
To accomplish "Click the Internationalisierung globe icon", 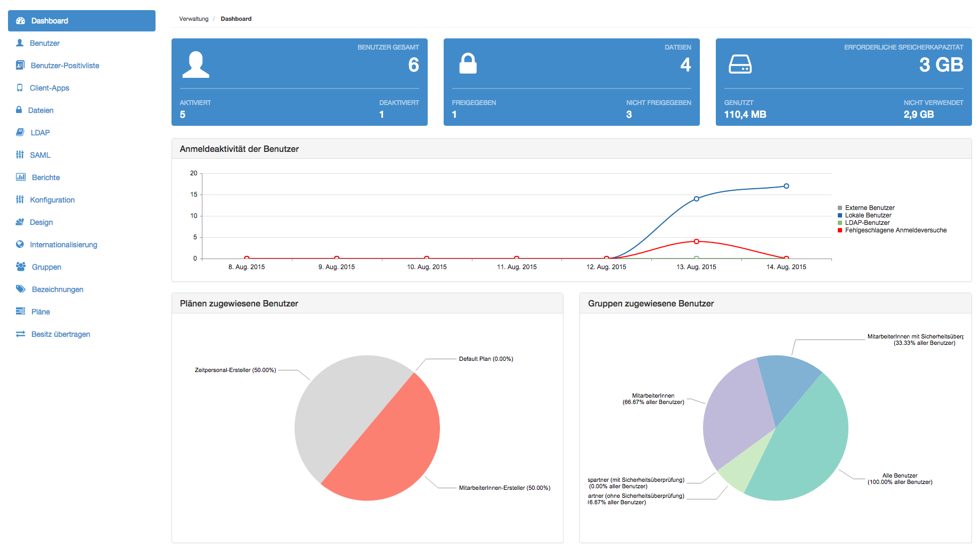I will tap(20, 244).
